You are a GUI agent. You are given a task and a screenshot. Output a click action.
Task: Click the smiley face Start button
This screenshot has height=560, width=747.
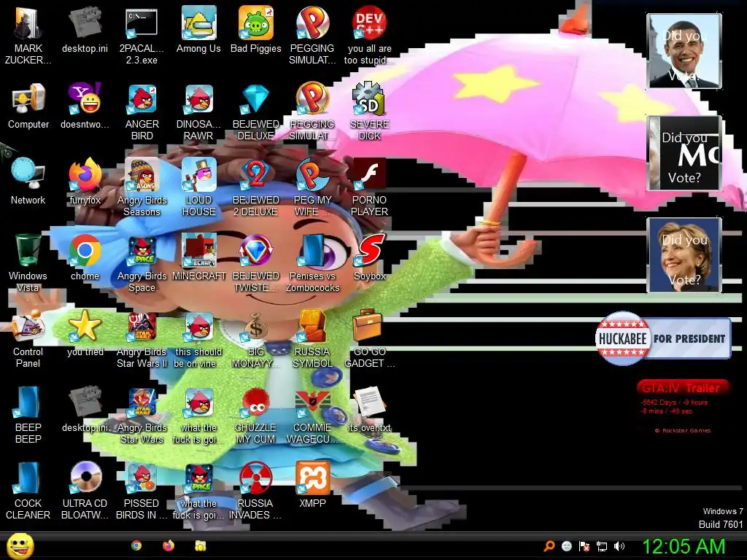[x=20, y=545]
